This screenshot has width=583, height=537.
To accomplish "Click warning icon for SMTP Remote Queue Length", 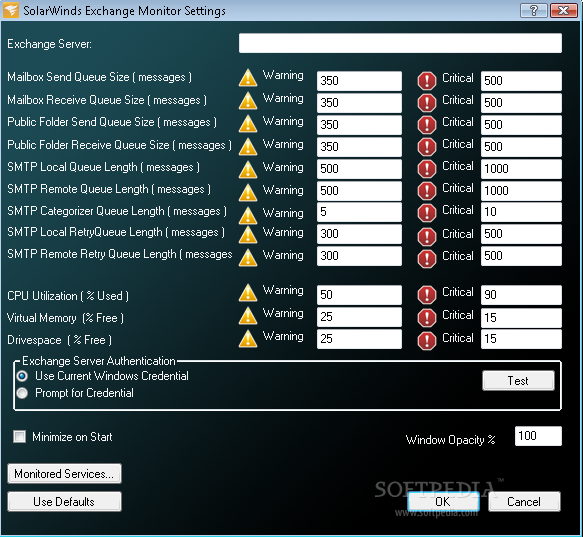I will pos(248,192).
